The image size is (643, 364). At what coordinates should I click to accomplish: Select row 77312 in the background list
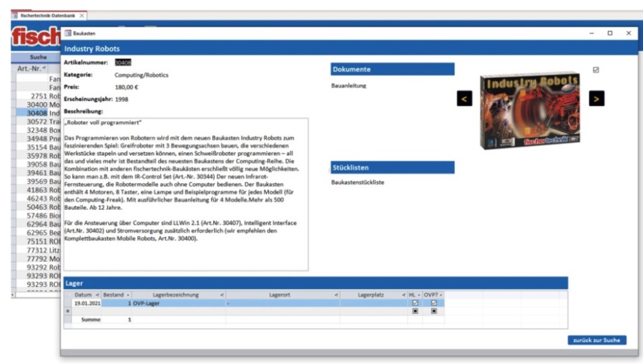pos(38,250)
